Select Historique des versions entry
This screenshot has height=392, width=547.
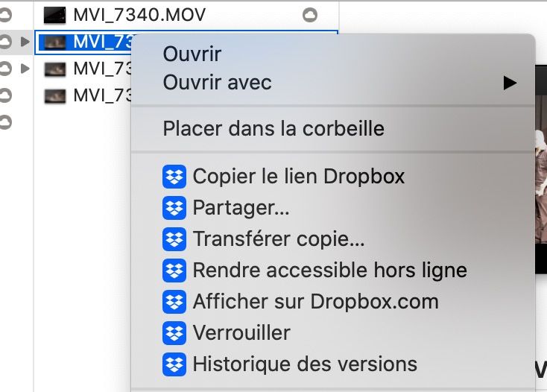(x=305, y=364)
